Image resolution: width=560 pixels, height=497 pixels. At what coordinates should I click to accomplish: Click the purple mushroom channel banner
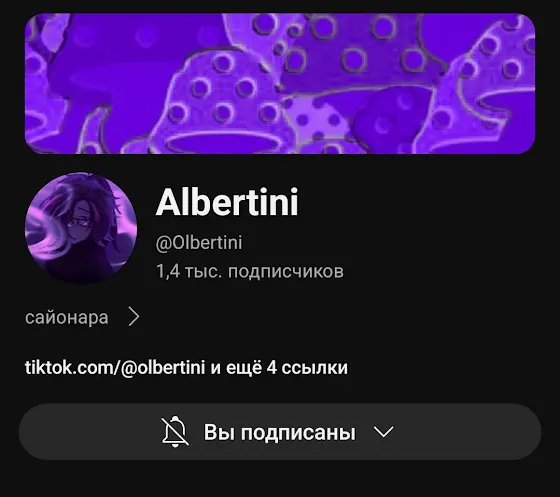(x=280, y=84)
